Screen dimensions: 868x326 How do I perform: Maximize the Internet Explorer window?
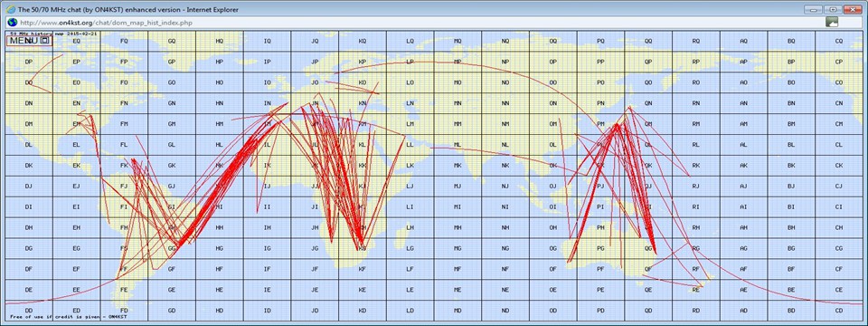[x=832, y=9]
